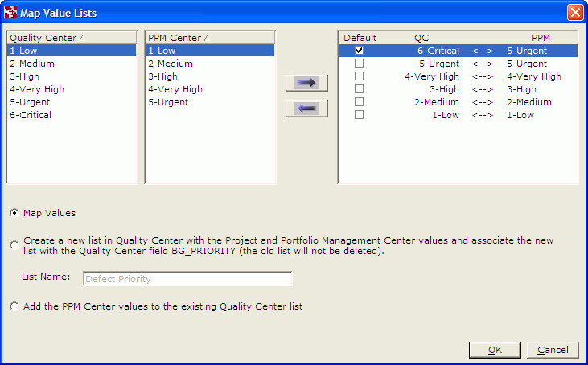Select 2-Medium in PPM Center list

170,64
